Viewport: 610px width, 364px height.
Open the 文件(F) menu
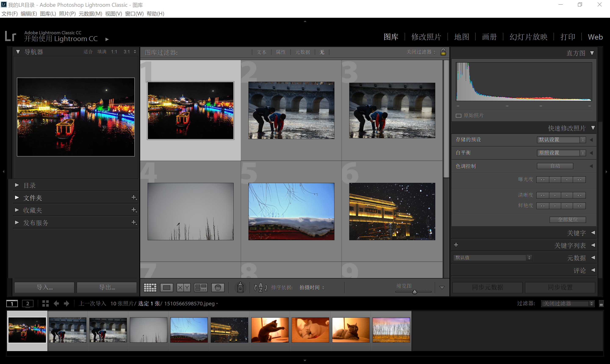(10, 14)
